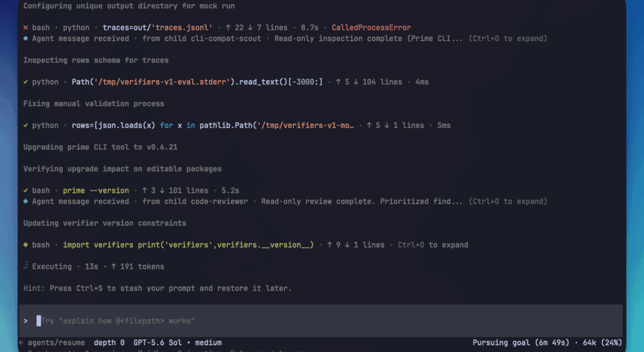Click the blue diamond icon next to code-reviewer message
This screenshot has height=352, width=644.
click(25, 201)
